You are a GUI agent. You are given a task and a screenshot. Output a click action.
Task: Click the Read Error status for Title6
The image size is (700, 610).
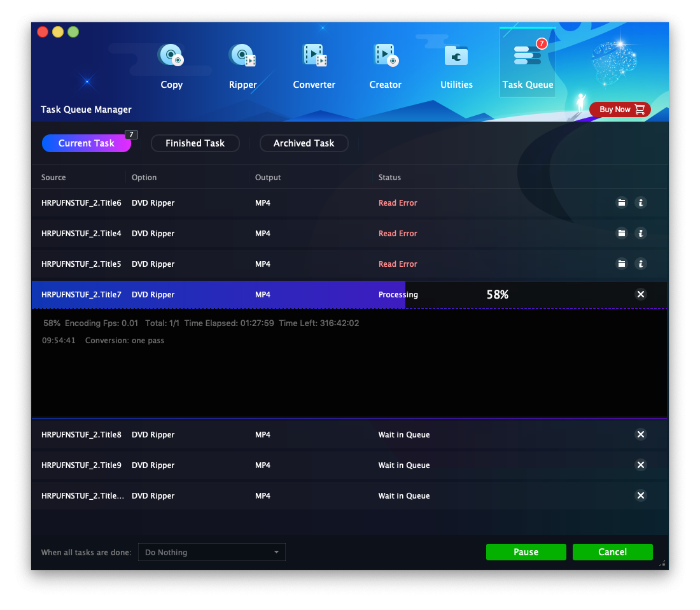(398, 202)
